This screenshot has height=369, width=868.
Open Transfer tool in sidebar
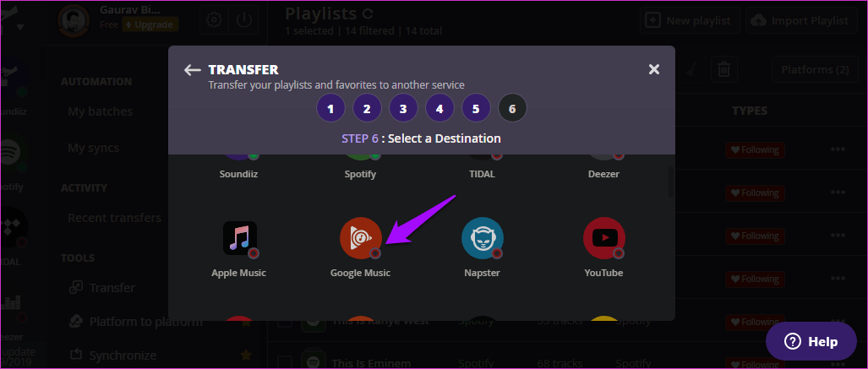click(x=101, y=288)
